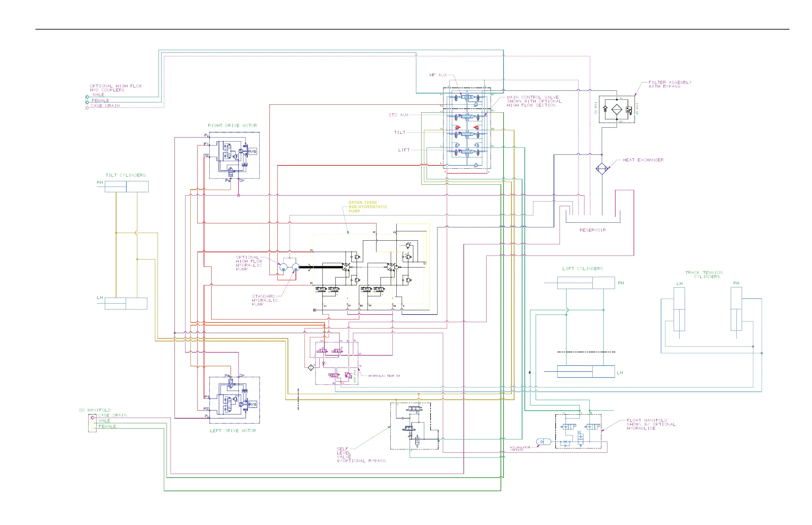
Task: Click the left drive motor block
Action: tap(235, 400)
